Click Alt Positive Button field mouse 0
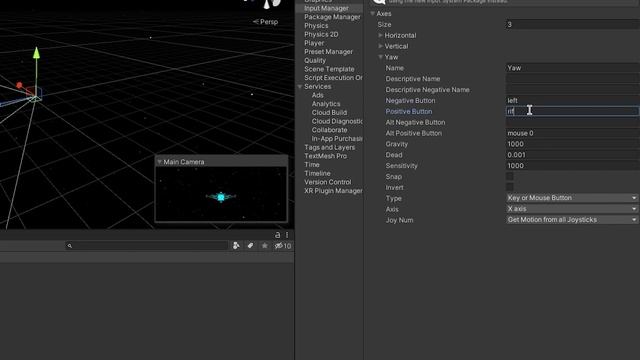640x360 pixels. click(573, 133)
